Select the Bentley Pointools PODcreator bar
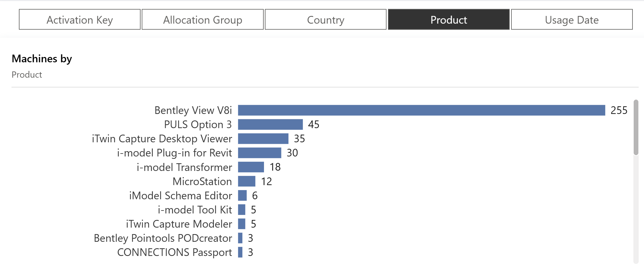The width and height of the screenshot is (644, 271). coord(240,238)
